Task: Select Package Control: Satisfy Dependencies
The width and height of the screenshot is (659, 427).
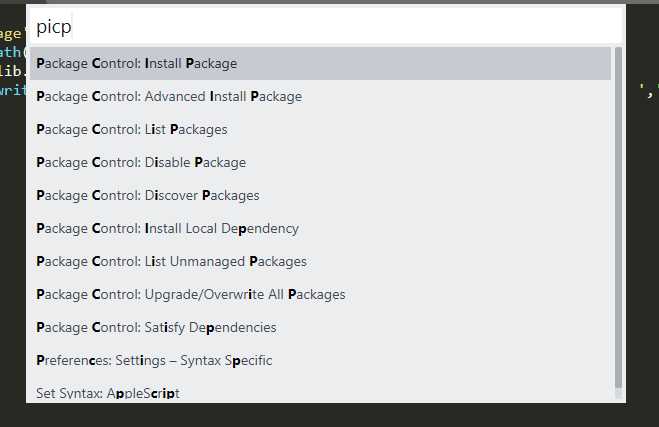Action: point(156,328)
